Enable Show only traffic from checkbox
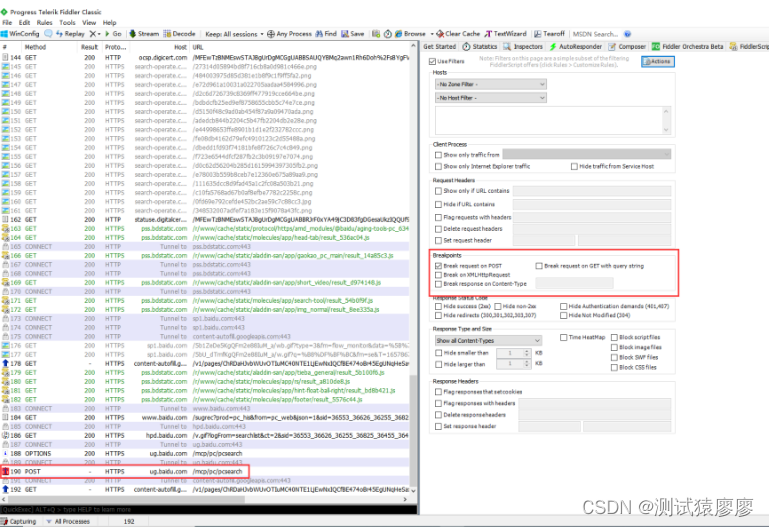The image size is (769, 527). (x=438, y=155)
